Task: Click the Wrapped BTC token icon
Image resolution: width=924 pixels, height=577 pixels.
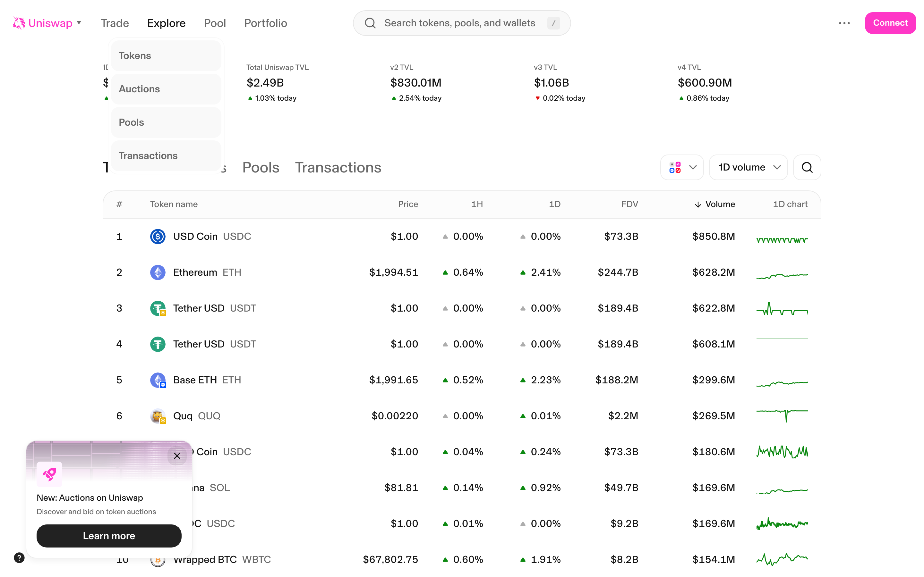Action: [158, 559]
